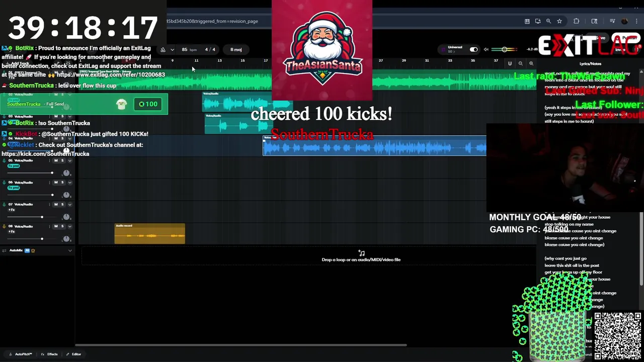Click the browser zoom magnifier icon
644x362 pixels.
pos(548,21)
